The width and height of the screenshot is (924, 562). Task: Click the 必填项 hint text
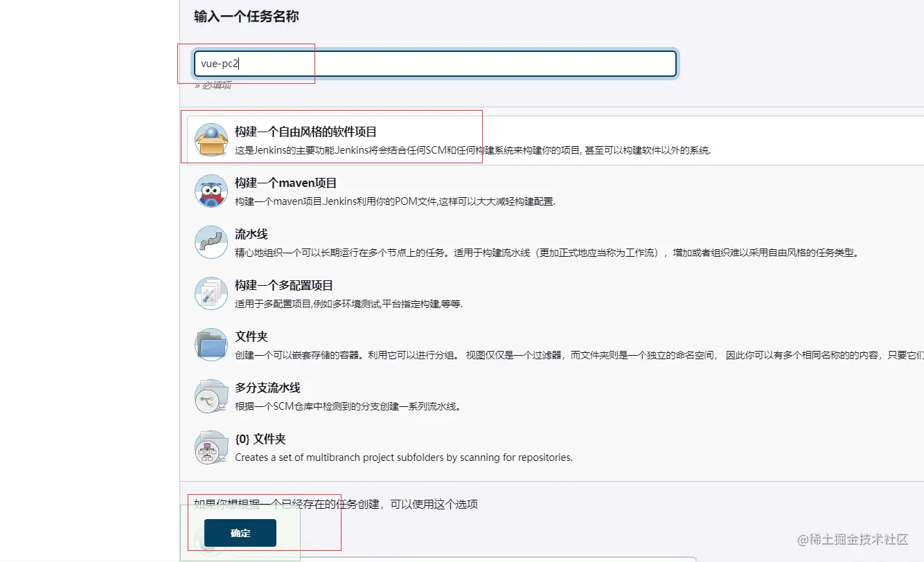pyautogui.click(x=213, y=85)
